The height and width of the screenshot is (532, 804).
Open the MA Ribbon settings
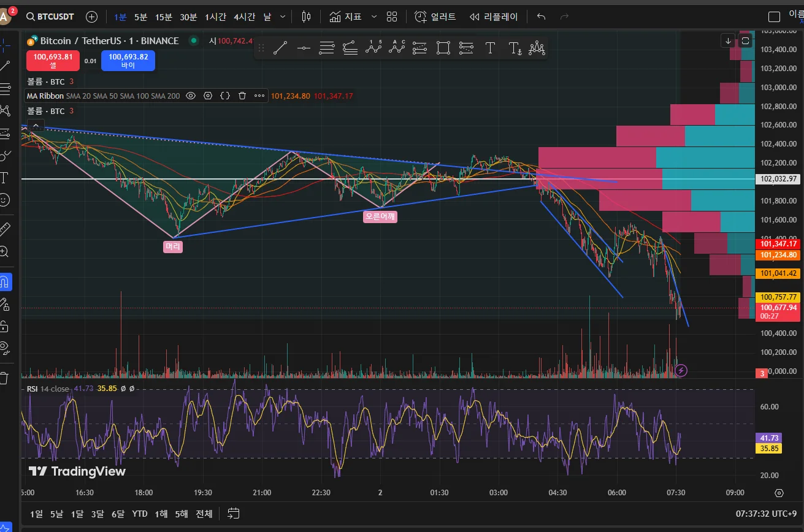(208, 96)
